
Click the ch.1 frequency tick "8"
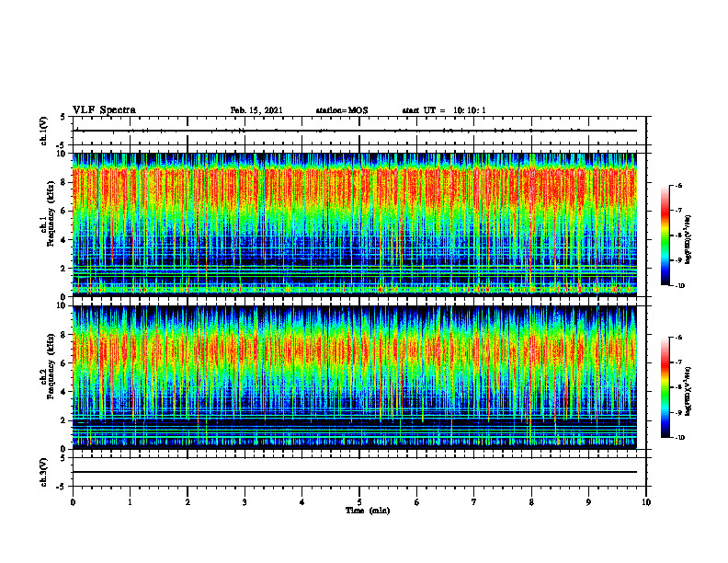pos(65,182)
